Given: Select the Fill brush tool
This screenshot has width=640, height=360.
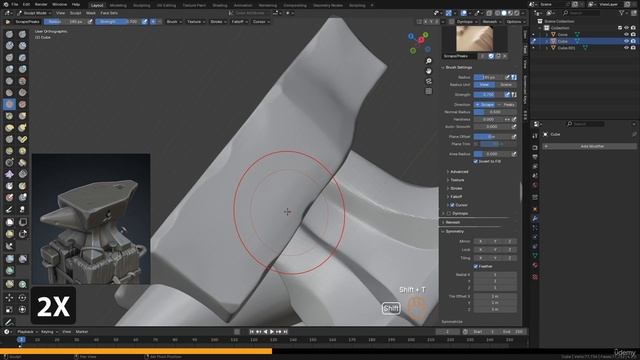Looking at the screenshot, I should [x=22, y=93].
